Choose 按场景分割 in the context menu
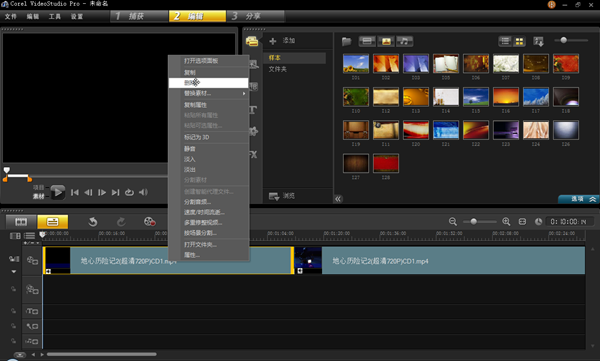 209,233
